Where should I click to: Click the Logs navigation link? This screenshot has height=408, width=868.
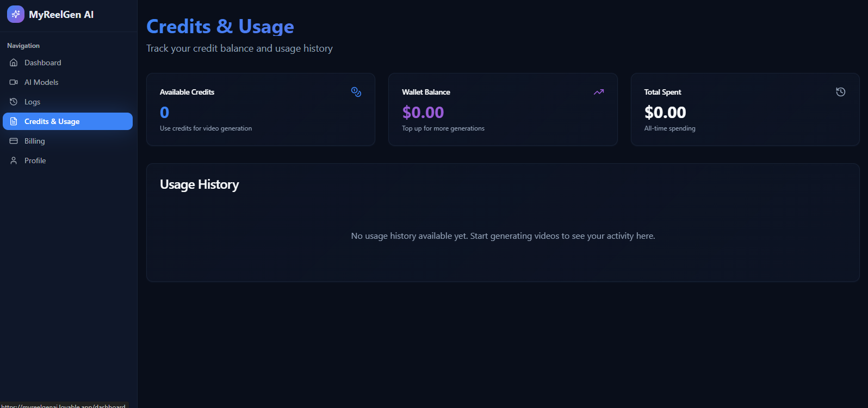tap(32, 102)
